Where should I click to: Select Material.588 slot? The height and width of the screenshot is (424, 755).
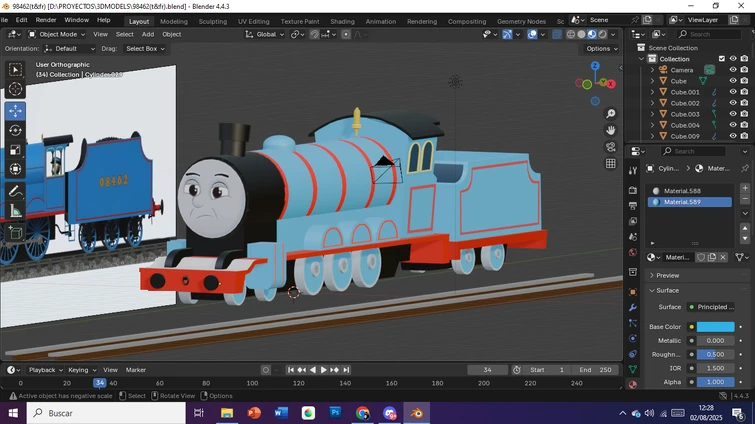690,191
